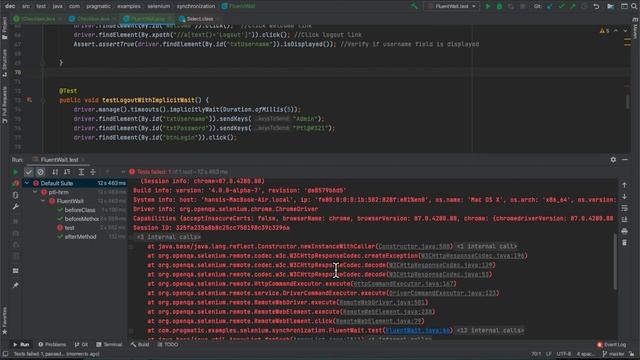This screenshot has width=640, height=360.
Task: Click the rollback undo arrow icon in the toolbar
Action: [x=596, y=6]
